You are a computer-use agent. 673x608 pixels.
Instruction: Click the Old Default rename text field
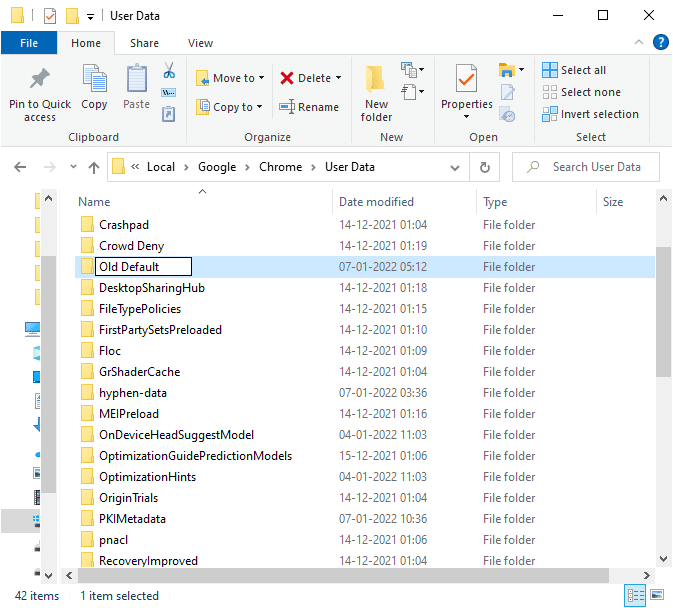coord(143,267)
